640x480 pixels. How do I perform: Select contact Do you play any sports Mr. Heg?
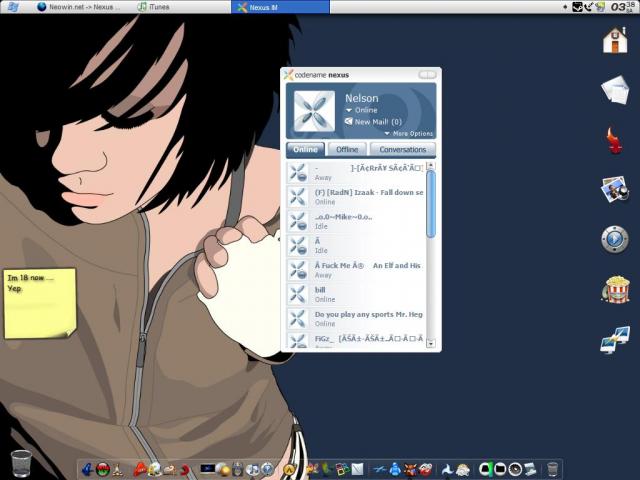356,319
